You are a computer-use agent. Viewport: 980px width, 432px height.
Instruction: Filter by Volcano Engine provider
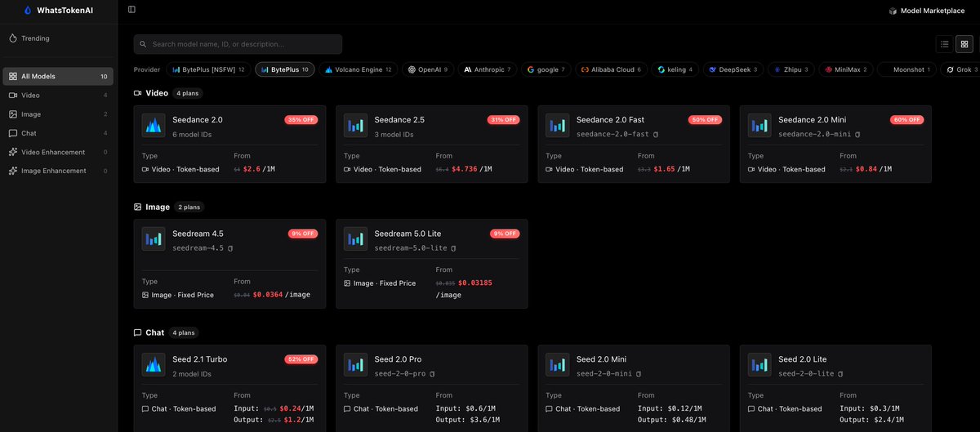tap(359, 69)
